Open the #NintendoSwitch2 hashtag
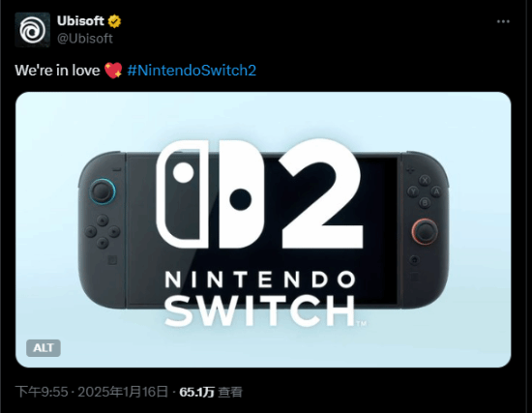 (x=192, y=71)
